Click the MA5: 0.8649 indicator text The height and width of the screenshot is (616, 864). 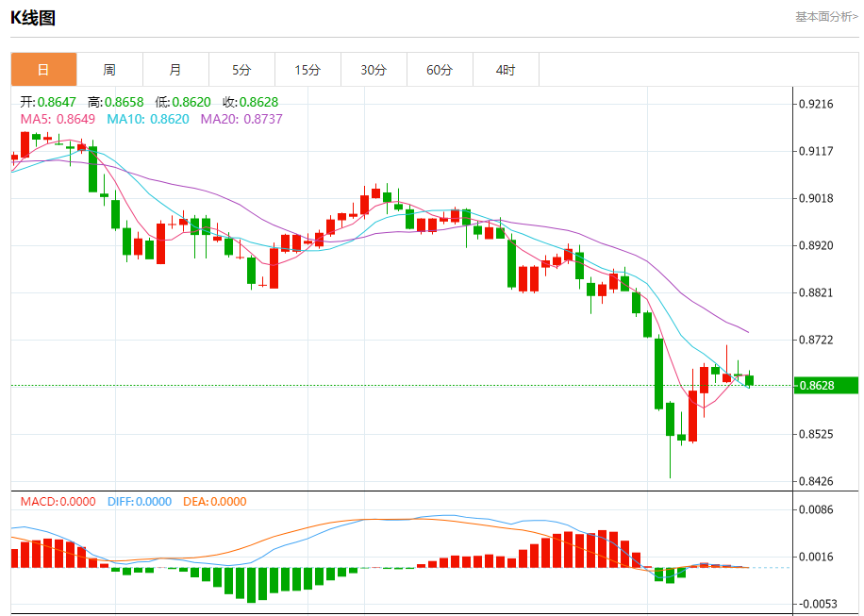[58, 119]
